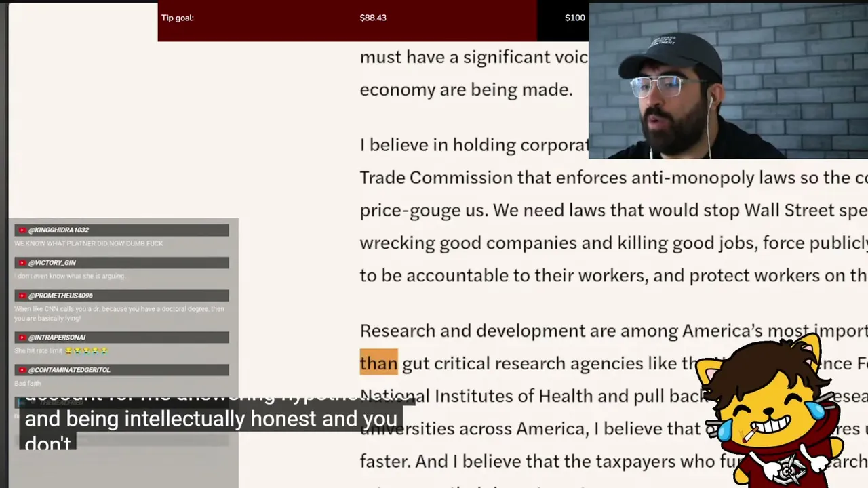Click the YouTube icon beside @VICTORY_GIN
This screenshot has height=488, width=868.
pos(22,263)
